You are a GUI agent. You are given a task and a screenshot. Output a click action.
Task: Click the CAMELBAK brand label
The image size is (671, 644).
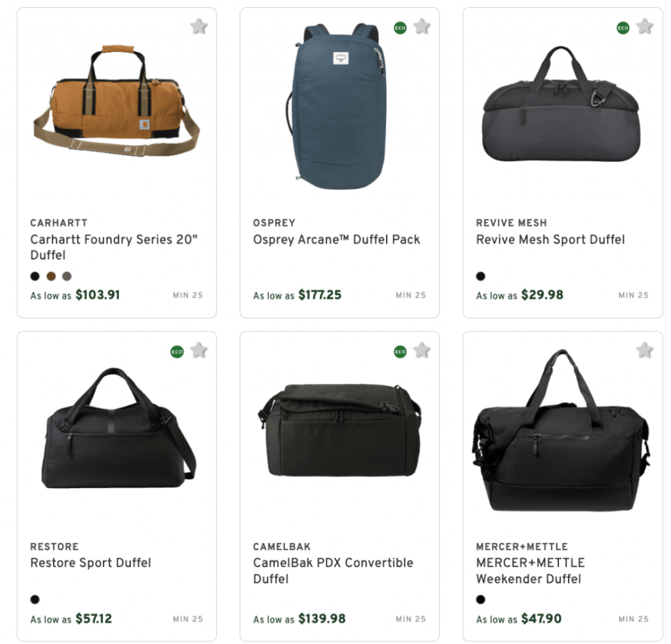point(283,546)
